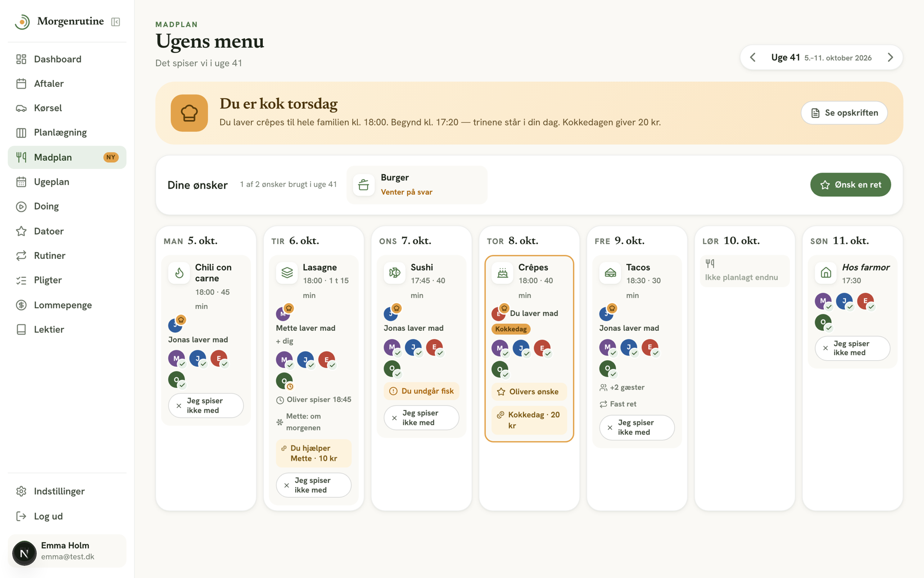This screenshot has height=578, width=924.
Task: Click the Hos farmor house icon
Action: 826,273
